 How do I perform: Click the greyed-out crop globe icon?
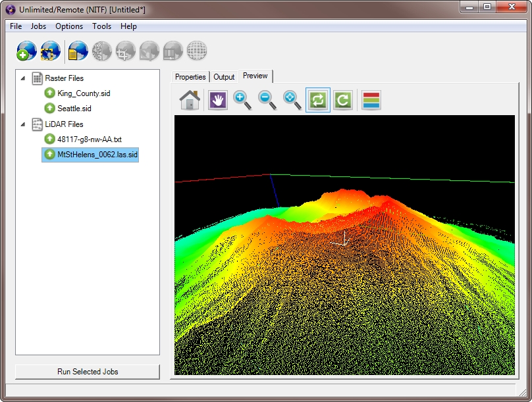click(x=125, y=51)
